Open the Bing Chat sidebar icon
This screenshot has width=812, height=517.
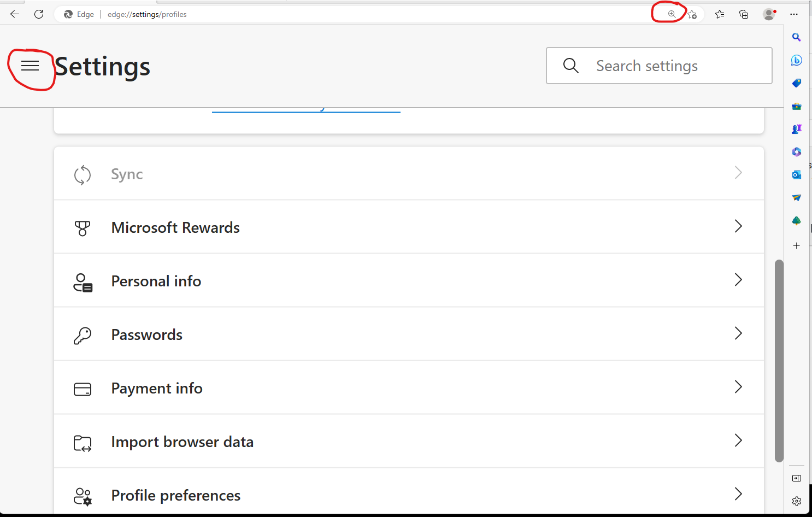pyautogui.click(x=797, y=60)
